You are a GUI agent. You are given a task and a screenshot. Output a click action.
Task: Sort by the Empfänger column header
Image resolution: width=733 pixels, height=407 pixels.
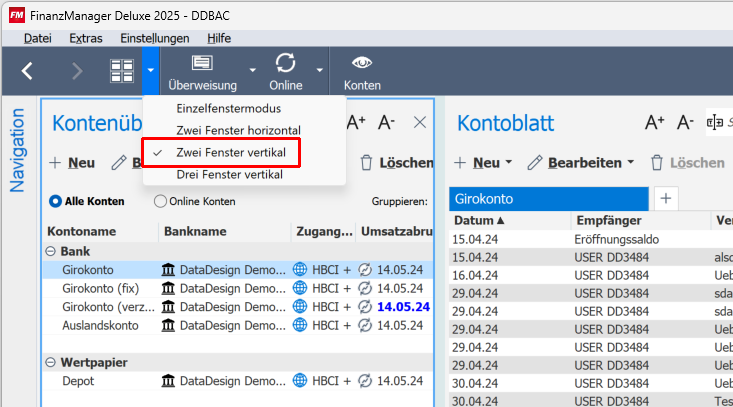(x=609, y=221)
